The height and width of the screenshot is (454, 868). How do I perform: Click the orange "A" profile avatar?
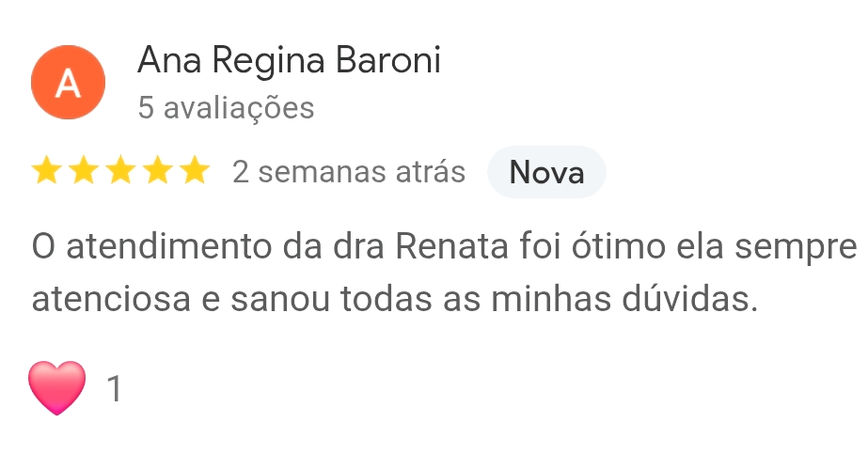click(68, 83)
